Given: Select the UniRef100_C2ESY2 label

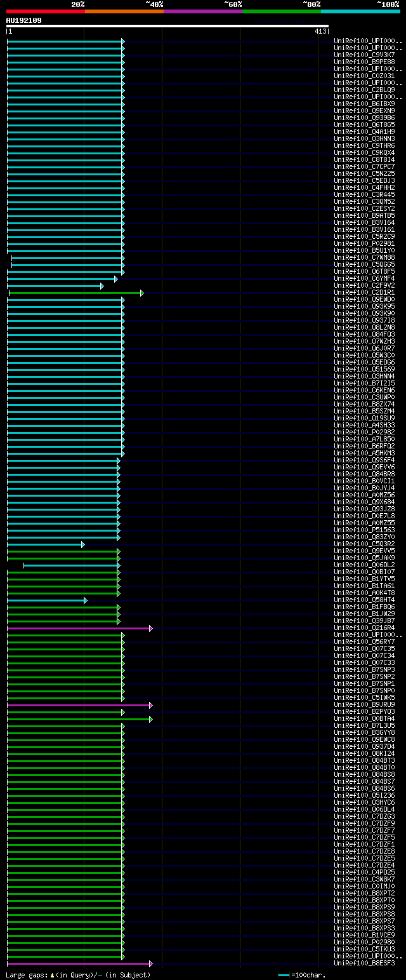Looking at the screenshot, I should 364,209.
